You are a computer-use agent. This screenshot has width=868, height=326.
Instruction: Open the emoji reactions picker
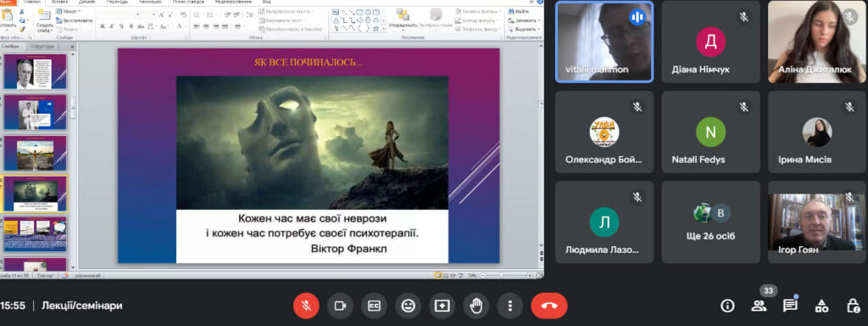[x=408, y=306]
